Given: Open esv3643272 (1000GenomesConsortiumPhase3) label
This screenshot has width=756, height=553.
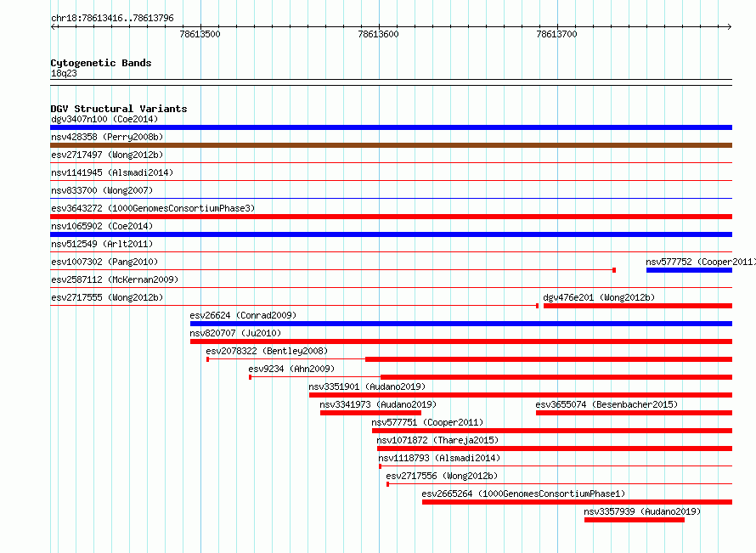Looking at the screenshot, I should (153, 208).
